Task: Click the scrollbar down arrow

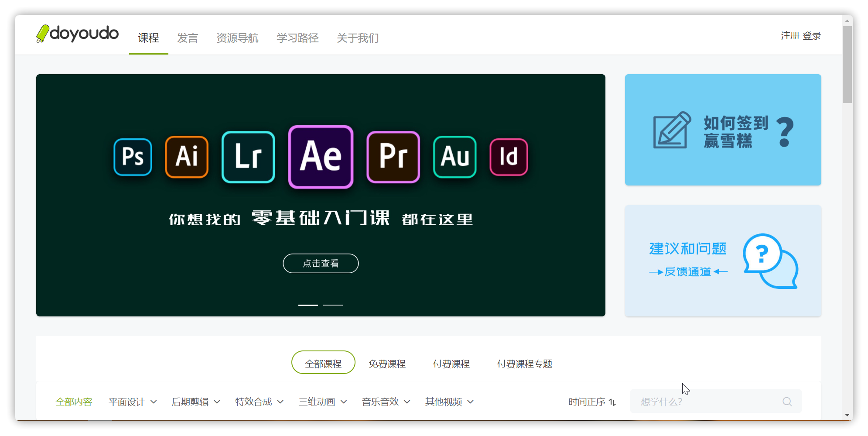Action: tap(847, 415)
